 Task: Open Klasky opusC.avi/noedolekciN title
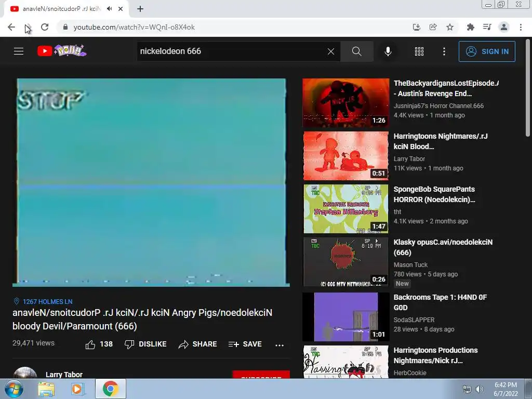coord(443,247)
